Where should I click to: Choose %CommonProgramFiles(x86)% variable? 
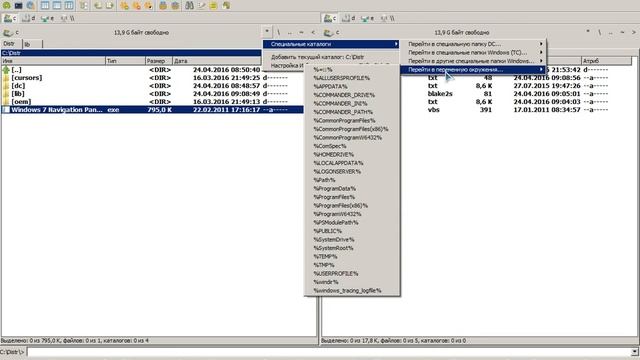pyautogui.click(x=352, y=129)
